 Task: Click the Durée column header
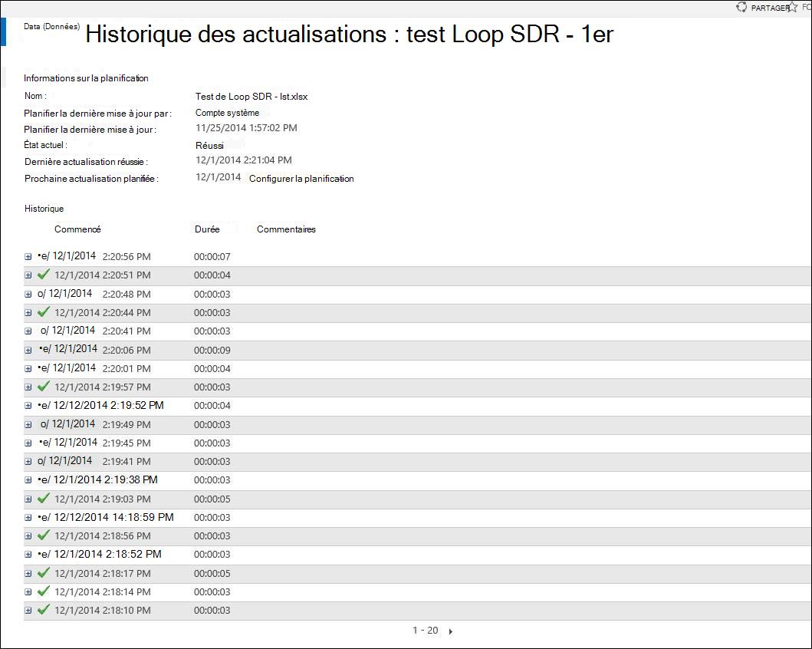[x=207, y=229]
